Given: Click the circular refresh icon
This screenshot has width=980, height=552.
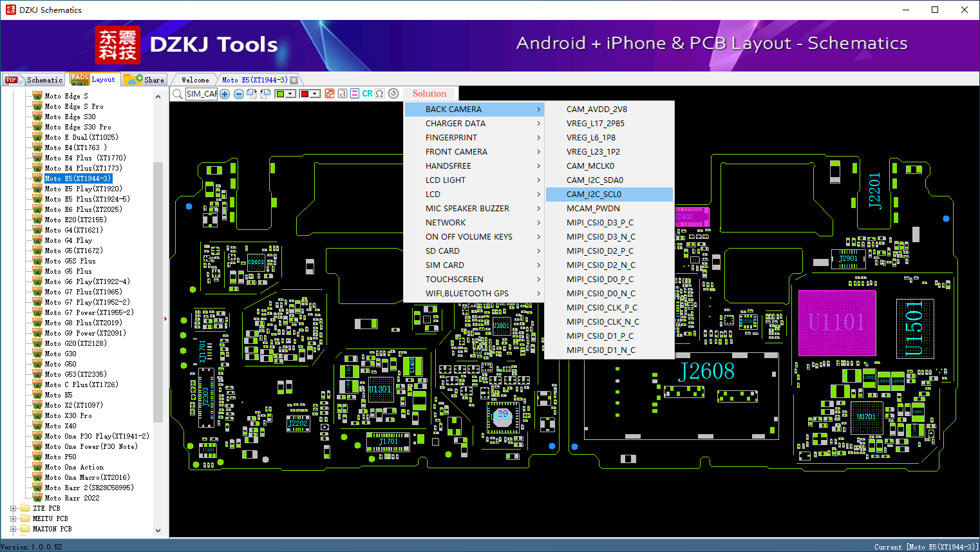Looking at the screenshot, I should click(x=393, y=93).
